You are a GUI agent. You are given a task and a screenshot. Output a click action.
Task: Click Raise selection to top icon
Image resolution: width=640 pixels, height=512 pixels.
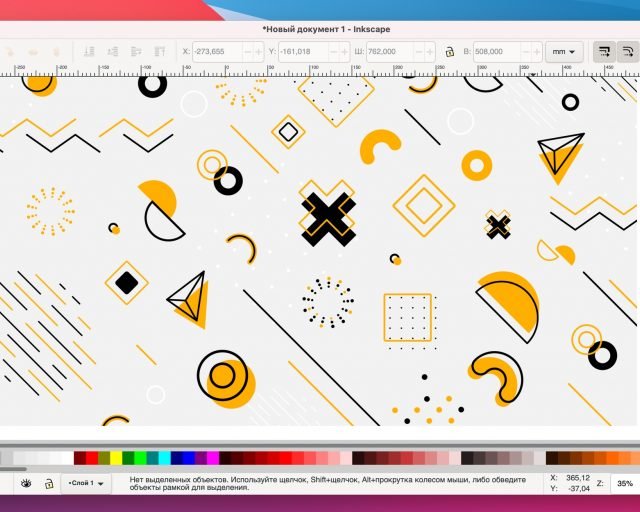click(x=160, y=52)
